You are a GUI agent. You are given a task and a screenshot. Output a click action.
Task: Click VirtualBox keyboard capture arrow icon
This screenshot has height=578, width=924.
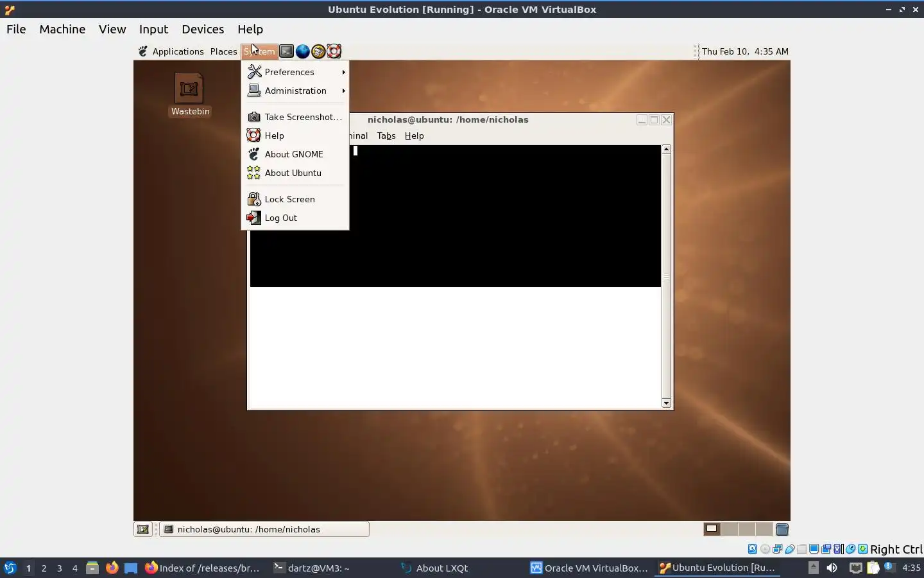863,549
